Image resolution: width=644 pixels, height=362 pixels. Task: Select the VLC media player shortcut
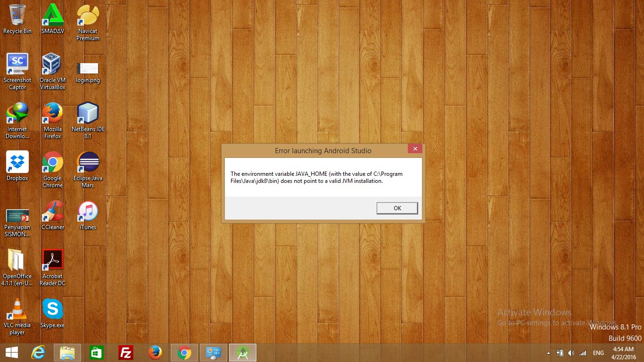point(17,317)
